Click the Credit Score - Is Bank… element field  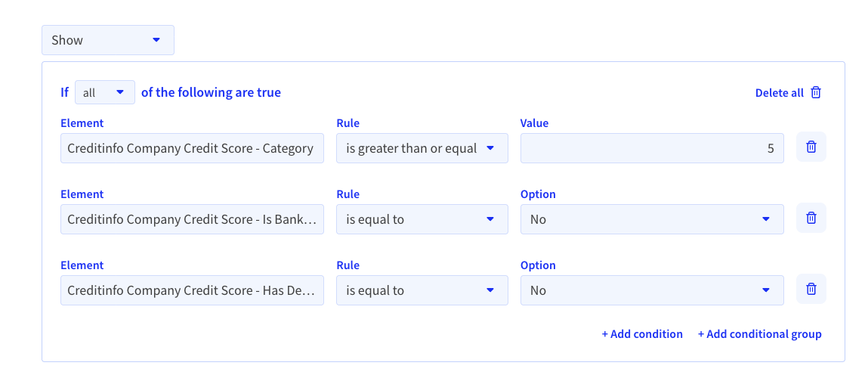(192, 219)
